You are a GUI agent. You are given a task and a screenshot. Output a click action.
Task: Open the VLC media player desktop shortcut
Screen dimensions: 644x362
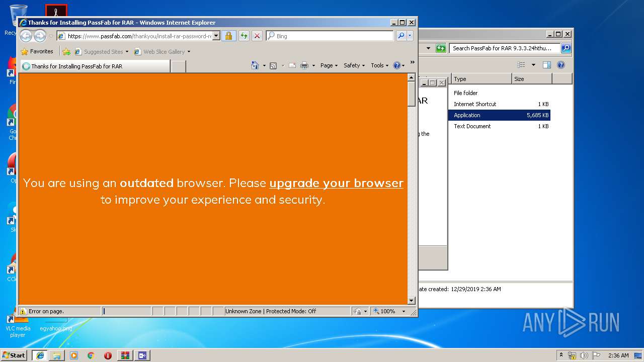point(18,327)
